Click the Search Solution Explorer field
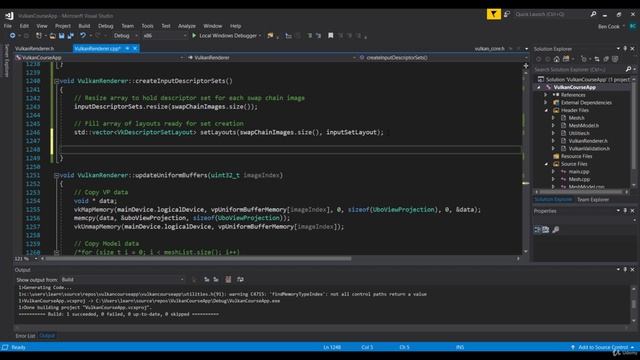This screenshot has width=640, height=360. click(x=580, y=70)
